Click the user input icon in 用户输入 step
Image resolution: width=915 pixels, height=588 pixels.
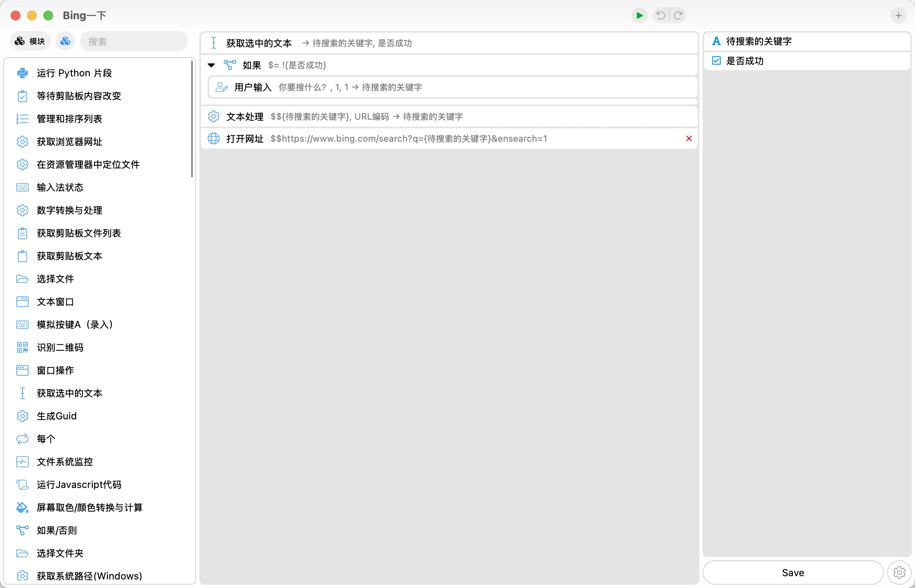(x=221, y=87)
